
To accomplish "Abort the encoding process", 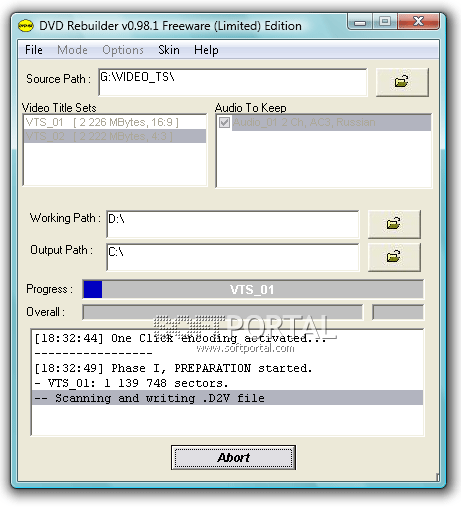I will click(233, 458).
